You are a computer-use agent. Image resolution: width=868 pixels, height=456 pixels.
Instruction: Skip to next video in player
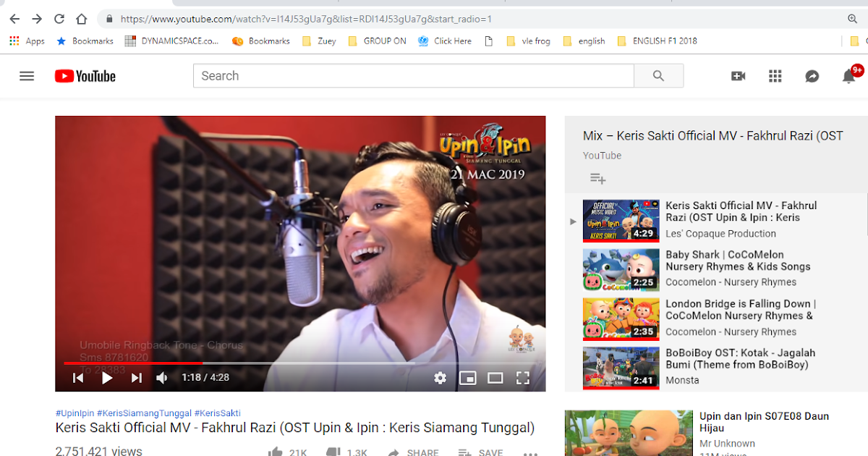136,378
